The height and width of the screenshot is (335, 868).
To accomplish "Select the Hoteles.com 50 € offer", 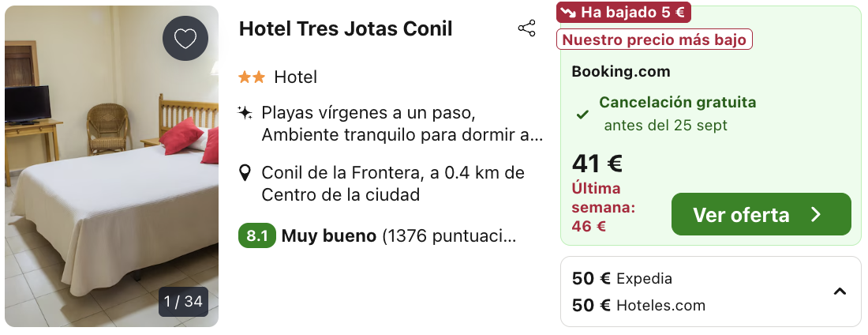I will tap(638, 306).
